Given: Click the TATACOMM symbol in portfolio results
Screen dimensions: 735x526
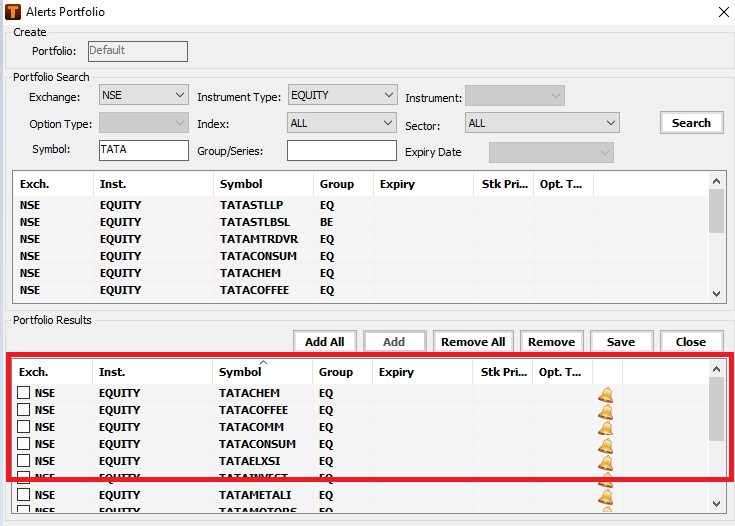Looking at the screenshot, I should click(x=251, y=427).
